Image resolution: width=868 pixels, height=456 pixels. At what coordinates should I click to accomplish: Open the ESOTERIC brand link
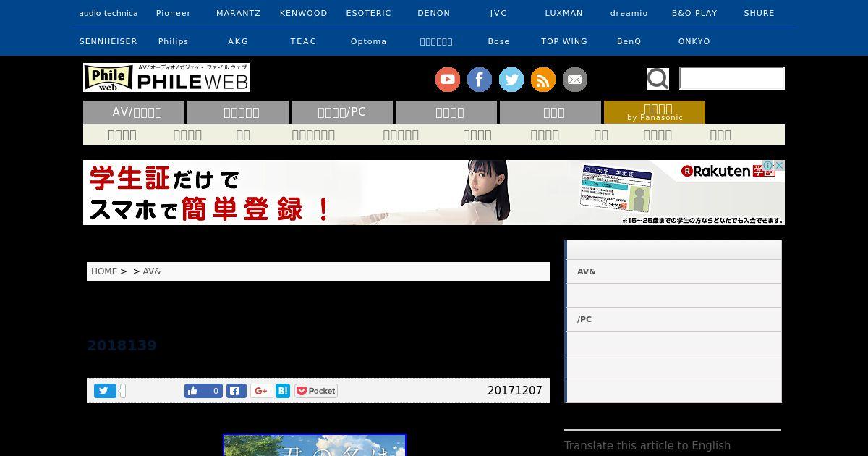(x=369, y=13)
